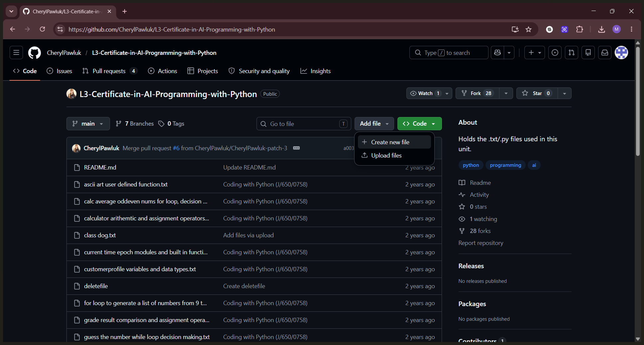
Task: Switch to the Projects tab
Action: coord(203,71)
